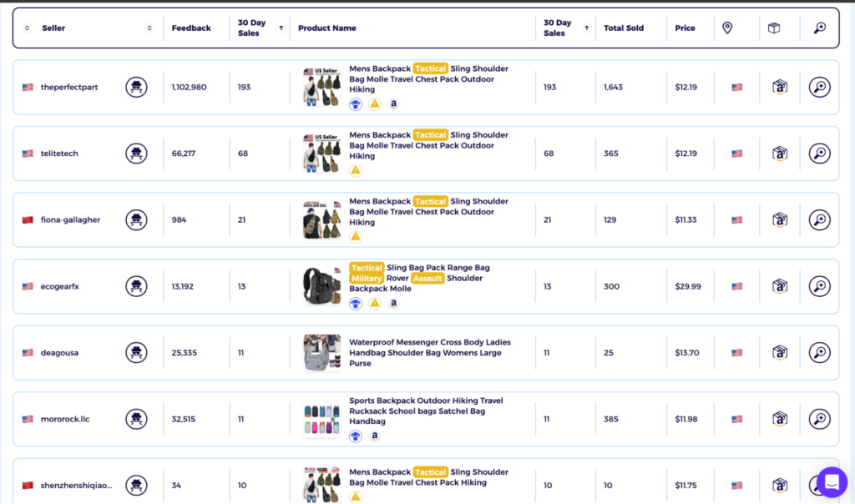
Task: Click magnifier research icon in deagousa row
Action: coord(820,352)
